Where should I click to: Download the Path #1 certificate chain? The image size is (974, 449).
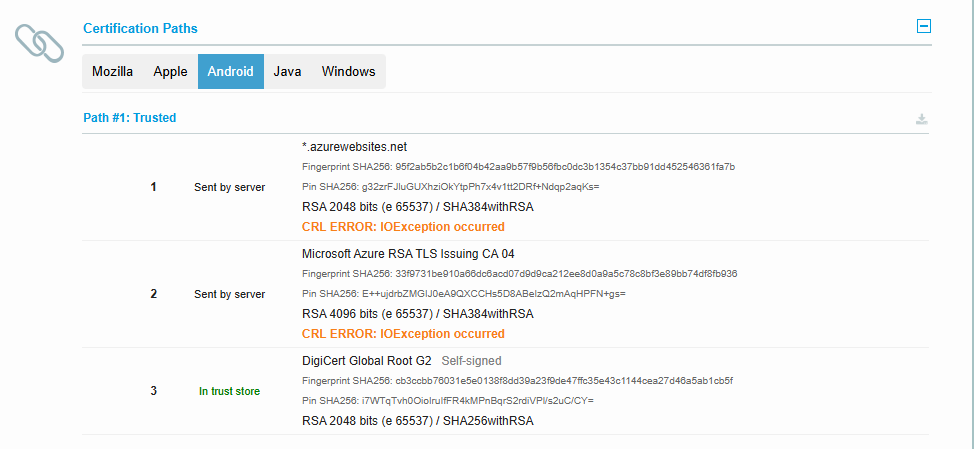[922, 119]
